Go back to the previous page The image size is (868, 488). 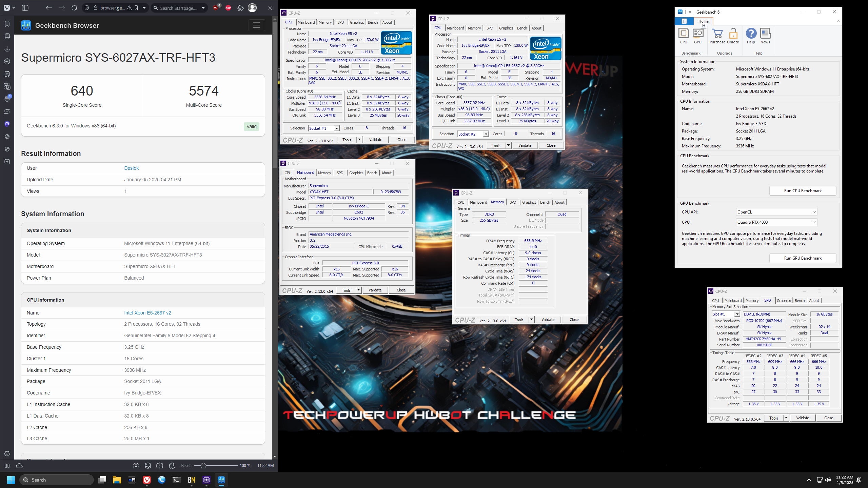(49, 8)
